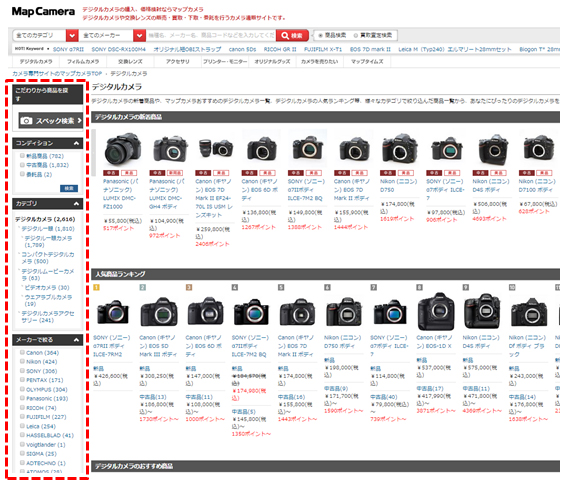Screen dimensions: 572x488
Task: Open the 交換レンズ navigation tab
Action: point(130,62)
